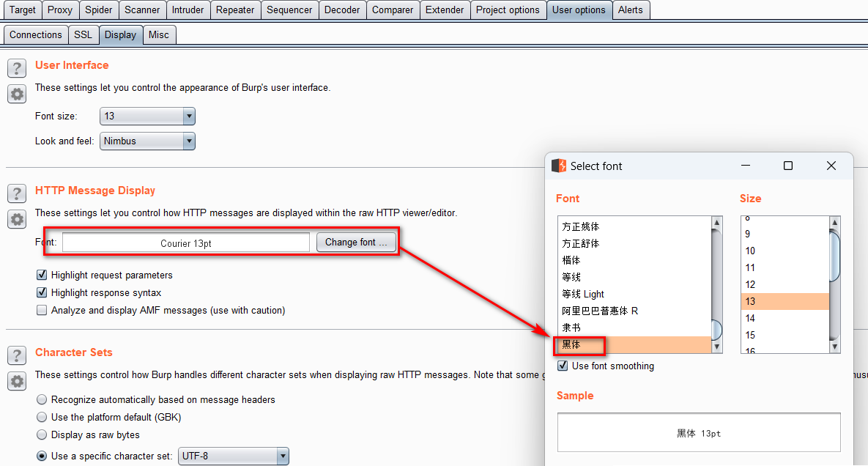This screenshot has width=868, height=466.
Task: Select Display as raw bytes option
Action: [42, 435]
